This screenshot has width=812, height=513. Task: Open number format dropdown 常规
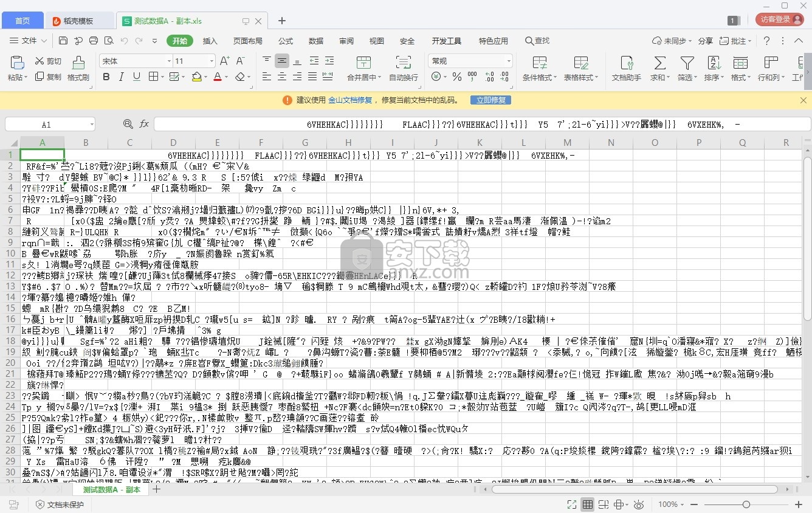(x=508, y=61)
